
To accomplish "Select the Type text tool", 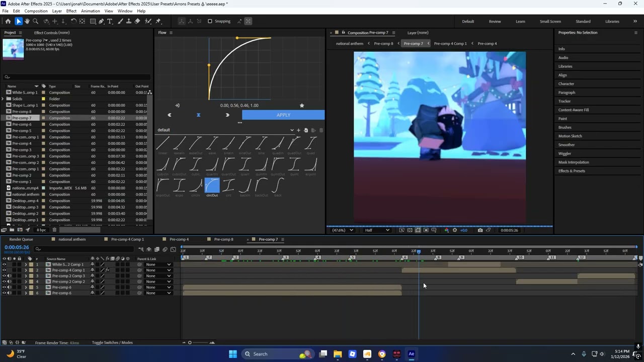I will pyautogui.click(x=110, y=21).
